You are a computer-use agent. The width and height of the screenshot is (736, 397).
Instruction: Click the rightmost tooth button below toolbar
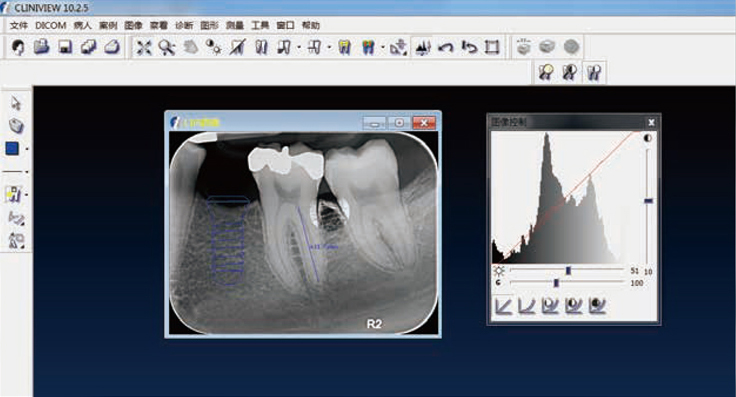point(594,73)
